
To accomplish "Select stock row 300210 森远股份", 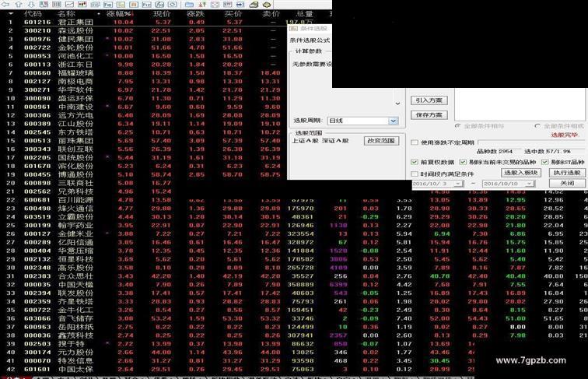I will (x=144, y=30).
